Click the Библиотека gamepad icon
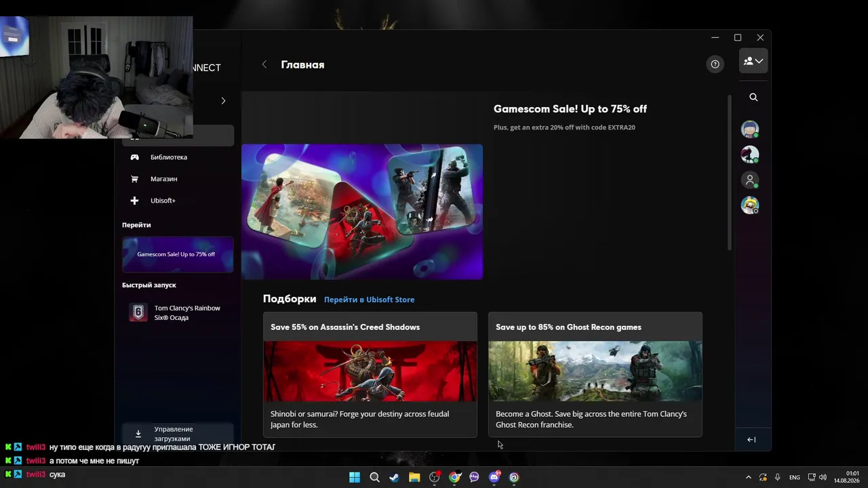 coord(134,157)
